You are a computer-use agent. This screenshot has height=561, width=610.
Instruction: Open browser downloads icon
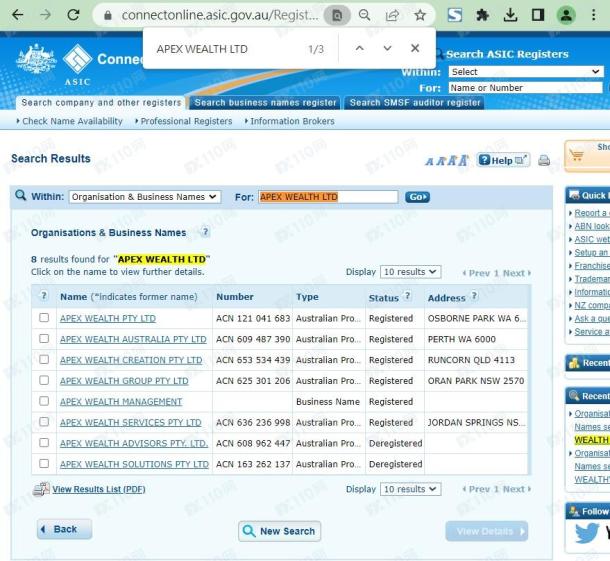tap(510, 15)
